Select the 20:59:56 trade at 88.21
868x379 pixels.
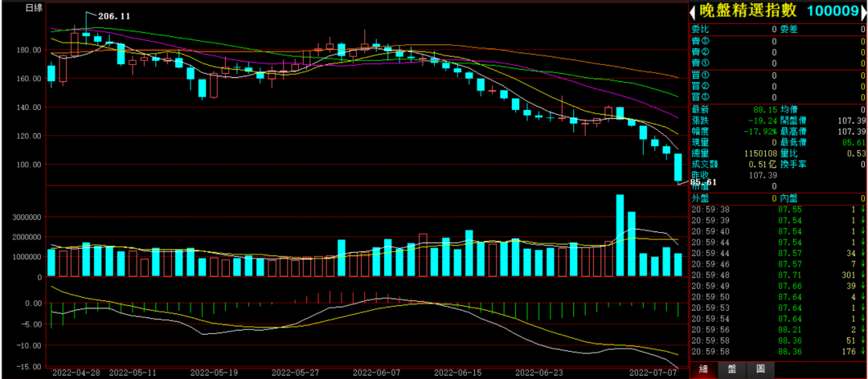click(778, 330)
